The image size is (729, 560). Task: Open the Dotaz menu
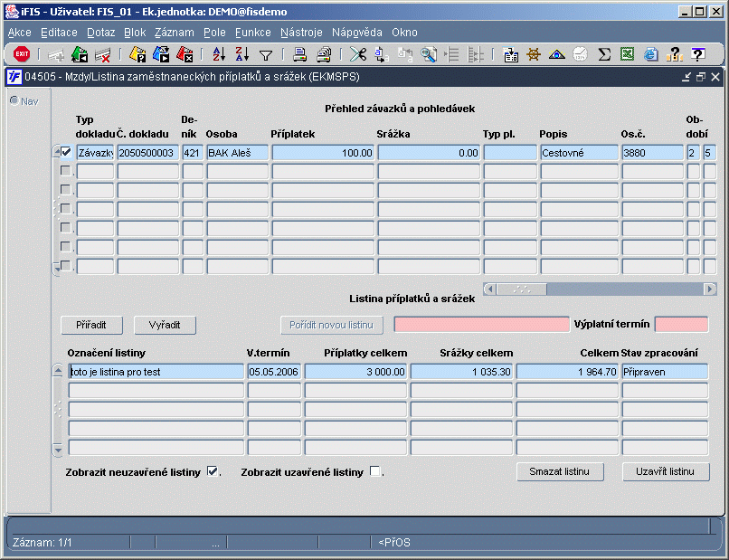point(101,33)
